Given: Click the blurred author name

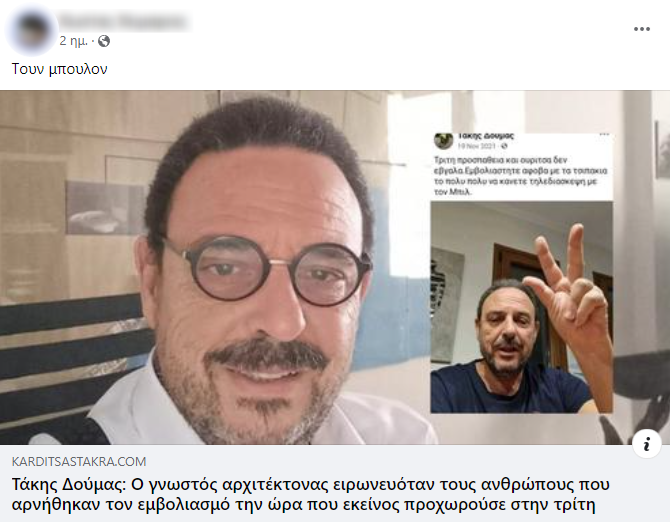Looking at the screenshot, I should click(x=122, y=21).
